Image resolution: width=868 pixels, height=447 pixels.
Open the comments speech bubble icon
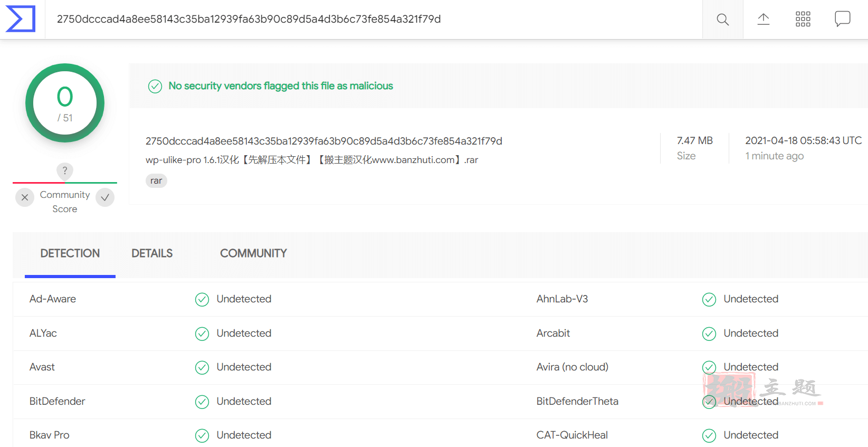pyautogui.click(x=842, y=20)
